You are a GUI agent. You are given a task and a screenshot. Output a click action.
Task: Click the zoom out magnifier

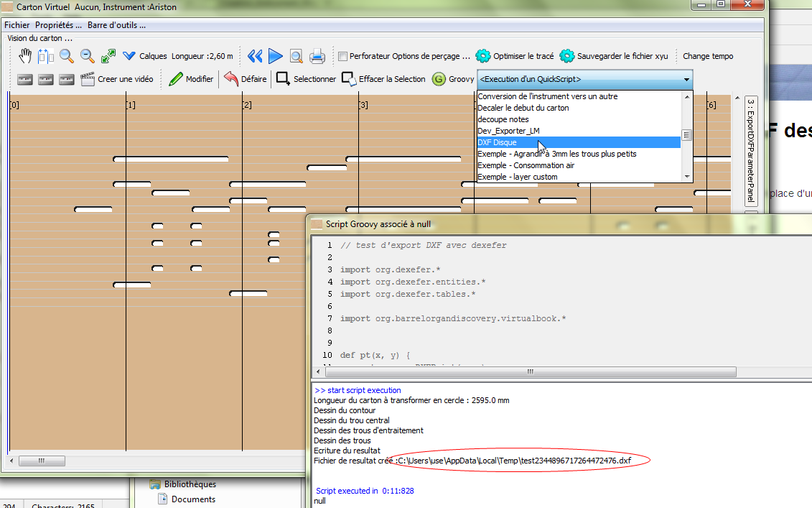tap(88, 56)
